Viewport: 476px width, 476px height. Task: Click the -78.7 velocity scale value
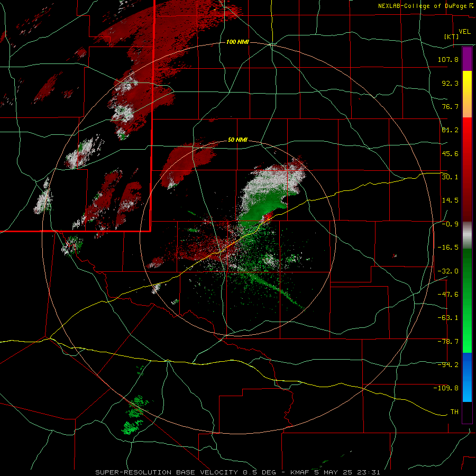coord(448,342)
